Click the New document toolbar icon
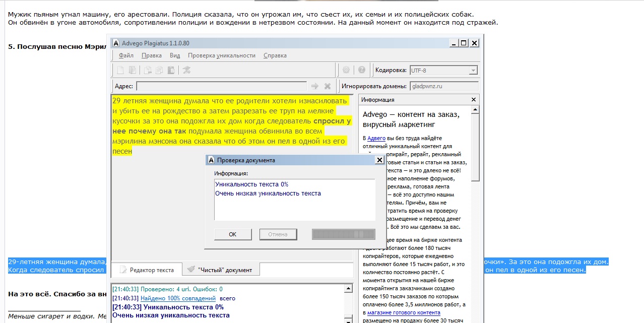This screenshot has width=644, height=323. coord(120,70)
